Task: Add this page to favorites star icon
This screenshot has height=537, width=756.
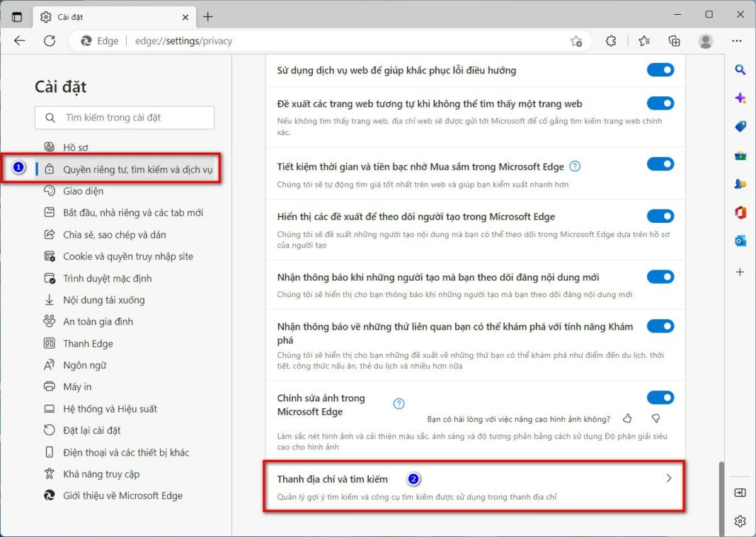Action: [x=576, y=42]
